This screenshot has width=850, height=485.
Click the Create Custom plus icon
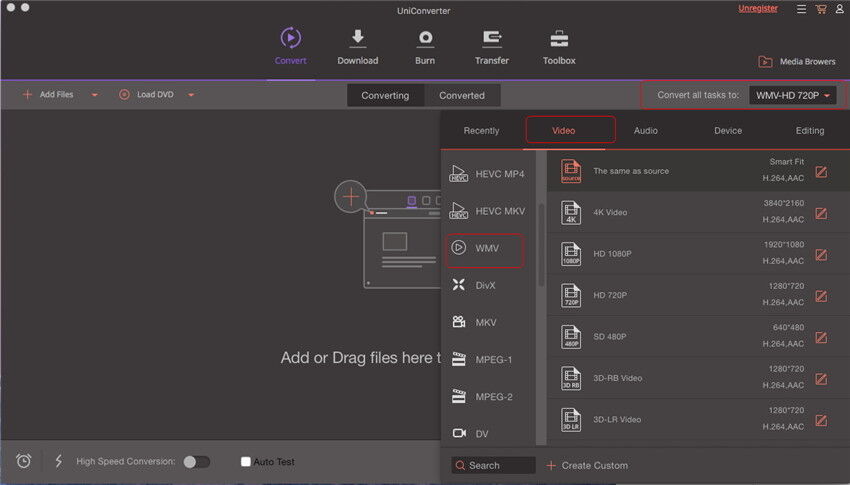click(x=551, y=465)
